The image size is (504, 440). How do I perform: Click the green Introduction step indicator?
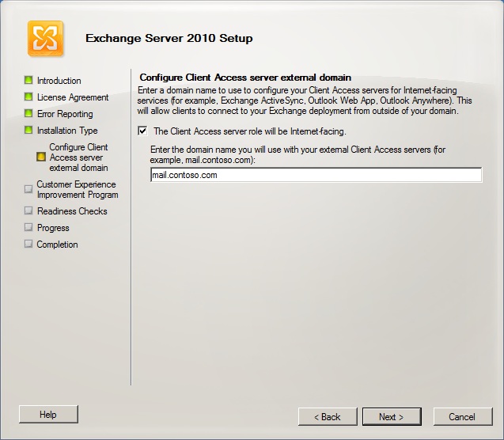(28, 80)
